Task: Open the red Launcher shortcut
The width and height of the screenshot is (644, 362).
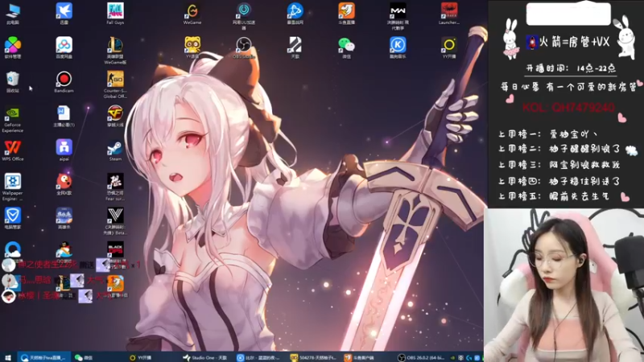Action: [x=449, y=14]
